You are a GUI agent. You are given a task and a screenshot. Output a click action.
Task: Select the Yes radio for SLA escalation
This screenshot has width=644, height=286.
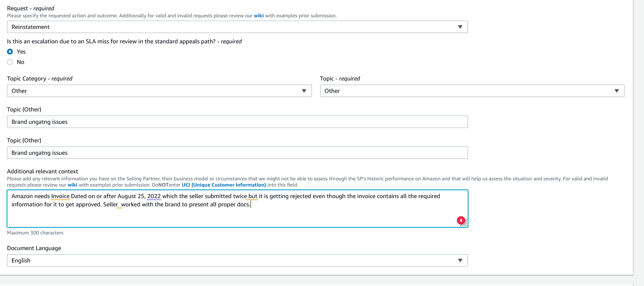click(10, 52)
